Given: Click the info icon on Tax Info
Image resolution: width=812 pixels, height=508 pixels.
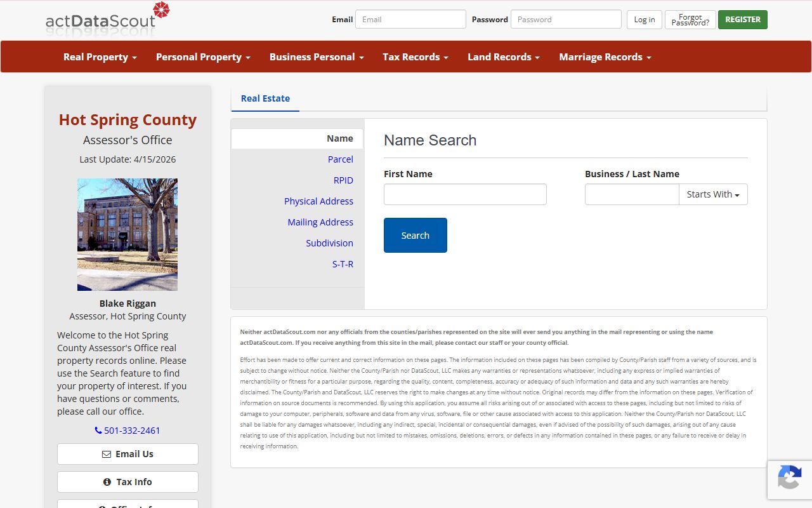Looking at the screenshot, I should coord(107,482).
